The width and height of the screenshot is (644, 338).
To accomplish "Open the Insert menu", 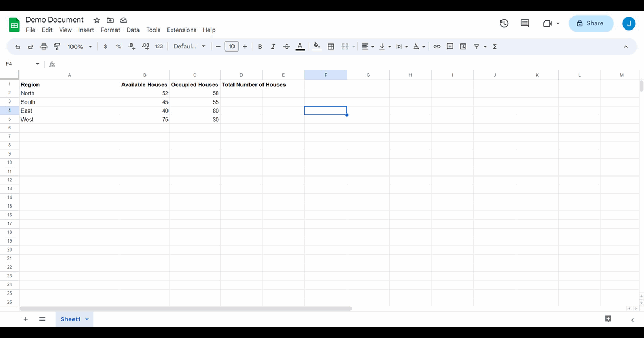I will [86, 30].
